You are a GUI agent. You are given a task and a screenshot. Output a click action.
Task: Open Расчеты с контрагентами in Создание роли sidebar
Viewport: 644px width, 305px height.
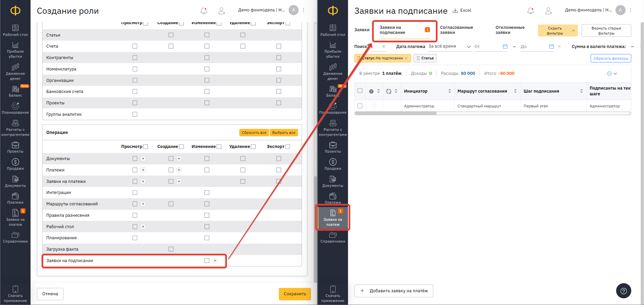pyautogui.click(x=15, y=128)
